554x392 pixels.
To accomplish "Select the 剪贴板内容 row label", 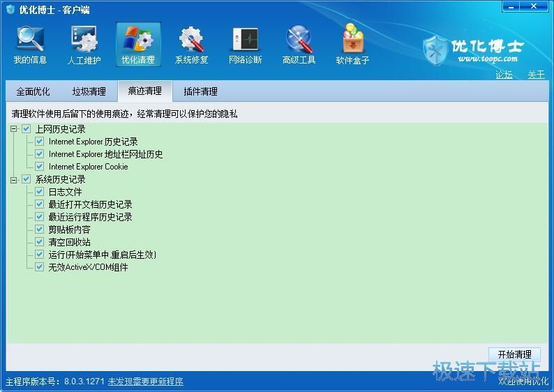I will point(70,229).
